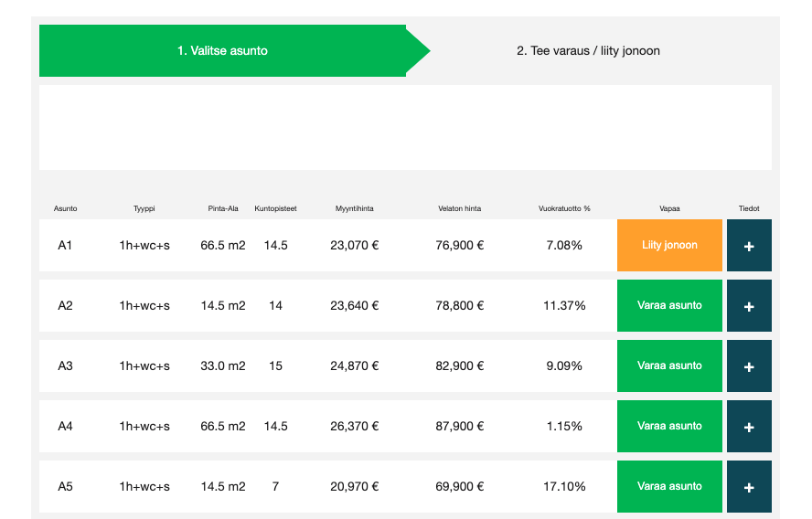The width and height of the screenshot is (812, 519).
Task: Click the Velaton hinta column header
Action: [x=459, y=208]
